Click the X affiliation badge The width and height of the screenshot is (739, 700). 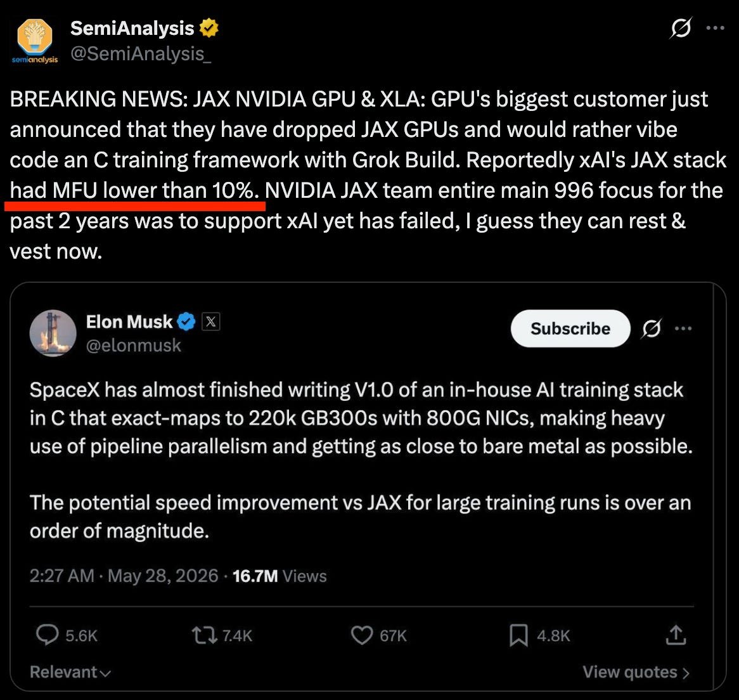point(210,322)
